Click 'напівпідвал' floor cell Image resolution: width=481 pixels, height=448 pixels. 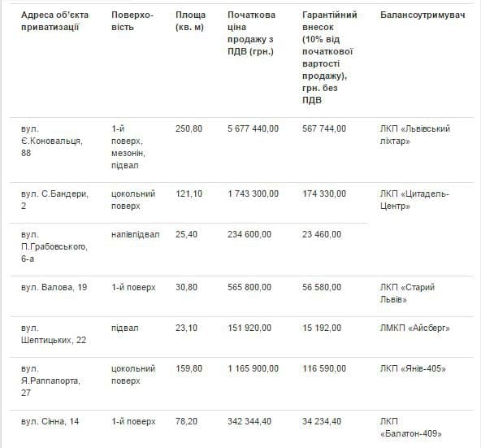[135, 234]
